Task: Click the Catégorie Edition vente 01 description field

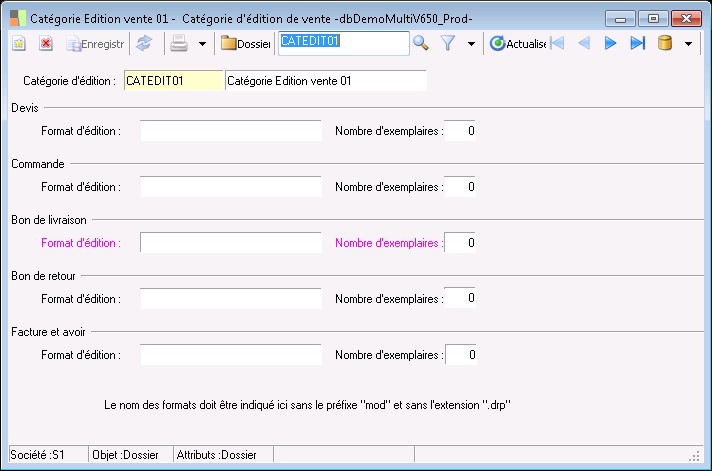Action: 326,81
